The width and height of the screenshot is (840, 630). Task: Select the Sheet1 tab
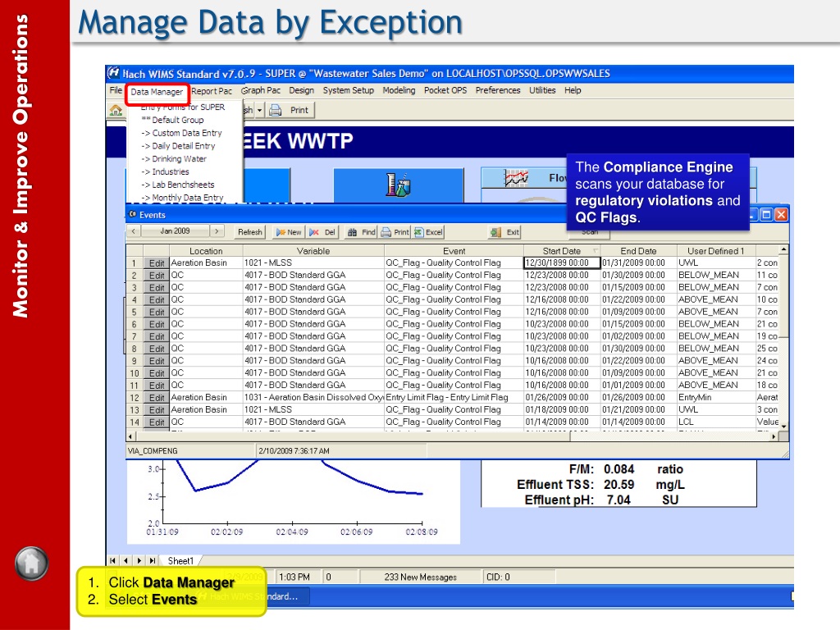[x=180, y=561]
